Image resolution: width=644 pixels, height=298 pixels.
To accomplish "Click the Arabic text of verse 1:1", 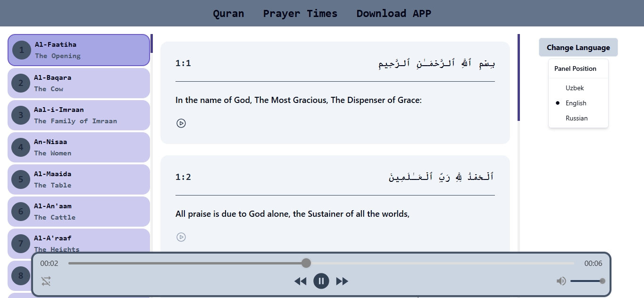I will coord(437,63).
